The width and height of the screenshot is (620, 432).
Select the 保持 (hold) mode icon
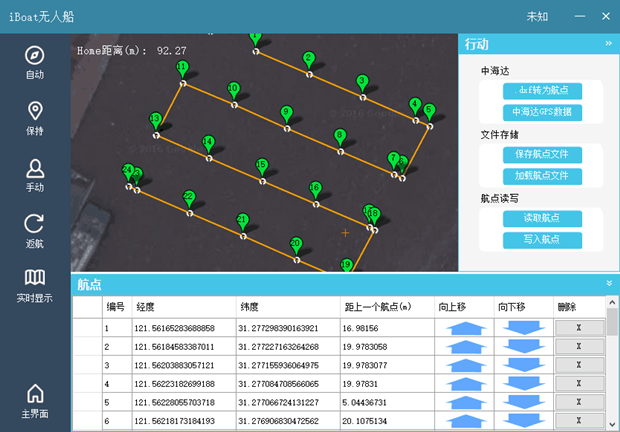(x=35, y=117)
